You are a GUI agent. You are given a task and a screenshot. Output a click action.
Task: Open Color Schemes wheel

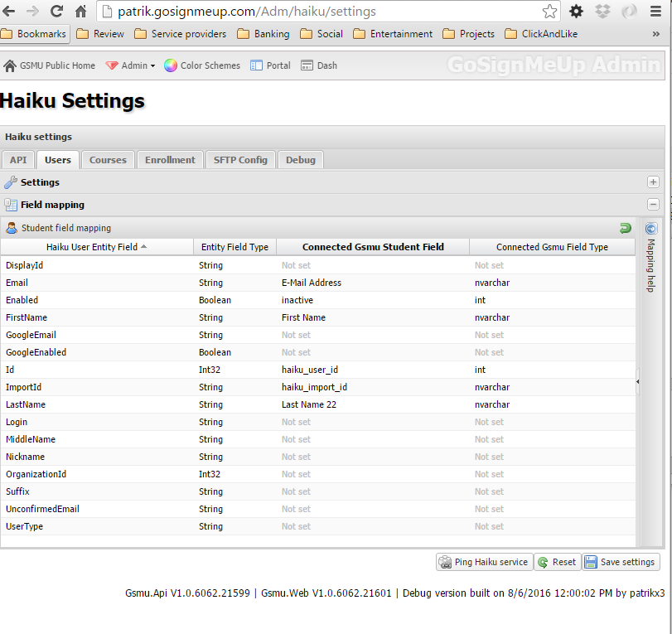point(170,65)
